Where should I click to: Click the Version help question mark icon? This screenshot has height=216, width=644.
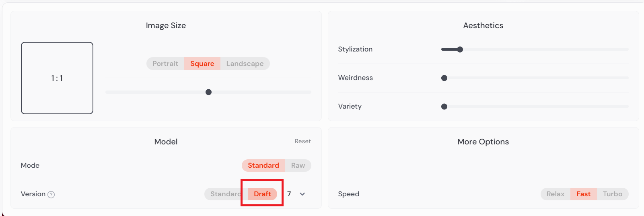pyautogui.click(x=51, y=195)
